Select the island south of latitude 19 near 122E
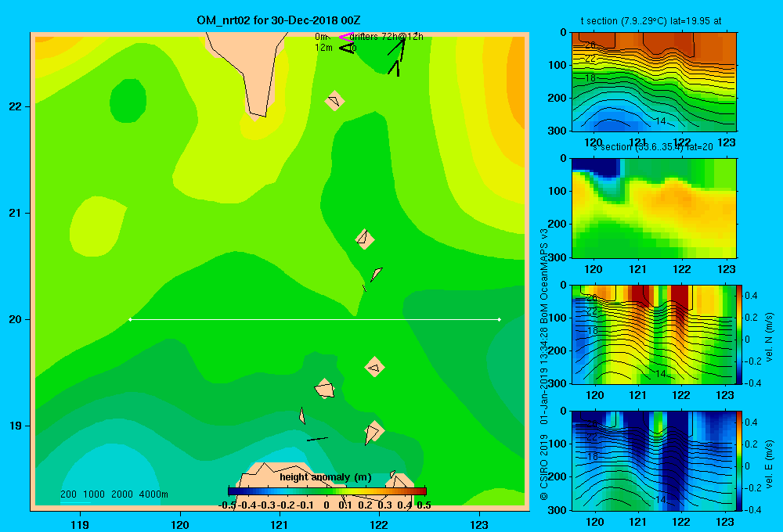 (373, 432)
